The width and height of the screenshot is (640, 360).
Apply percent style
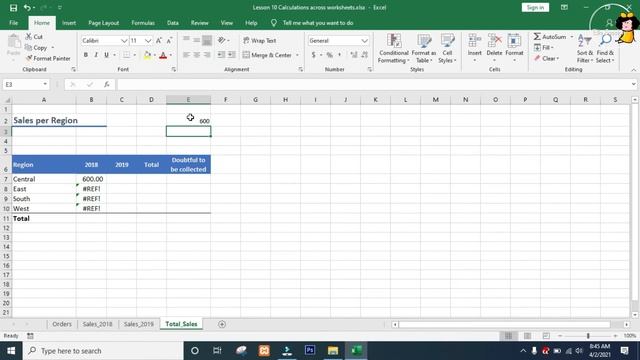coord(329,55)
